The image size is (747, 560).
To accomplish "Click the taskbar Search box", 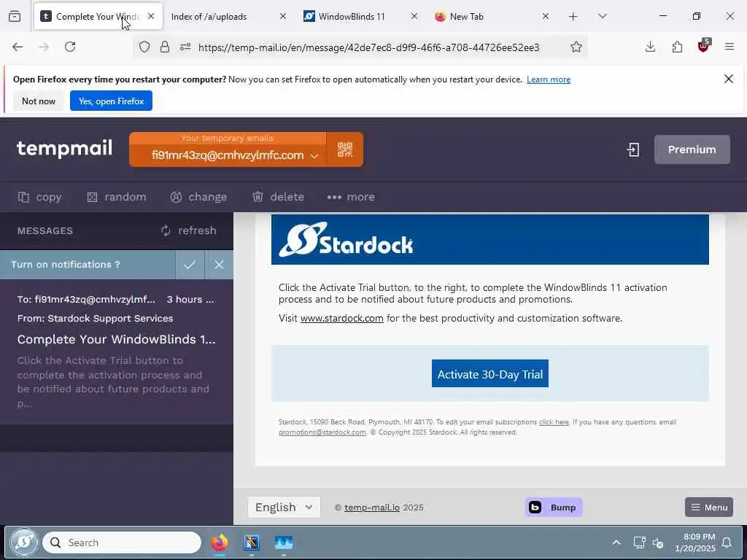I will [x=122, y=542].
